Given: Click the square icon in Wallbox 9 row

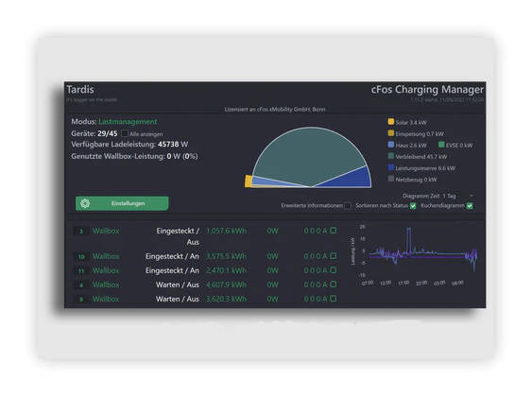Looking at the screenshot, I should coord(334,299).
